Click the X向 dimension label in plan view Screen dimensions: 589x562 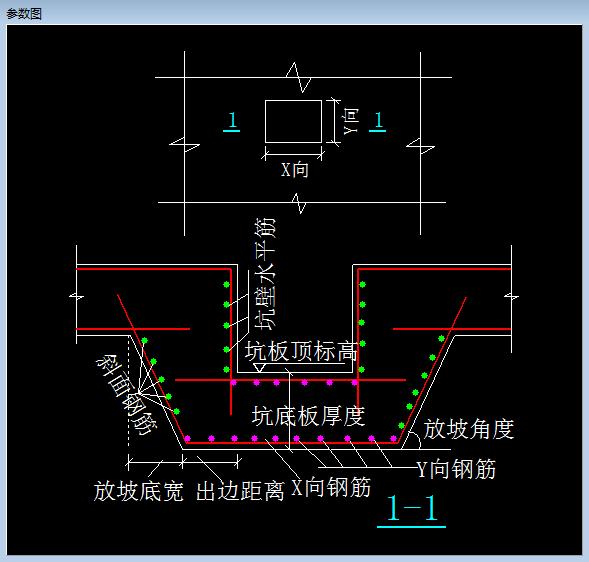coord(295,170)
